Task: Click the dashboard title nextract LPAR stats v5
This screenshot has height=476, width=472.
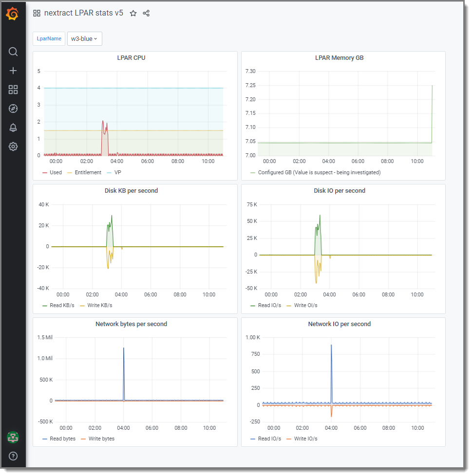Action: coord(83,13)
